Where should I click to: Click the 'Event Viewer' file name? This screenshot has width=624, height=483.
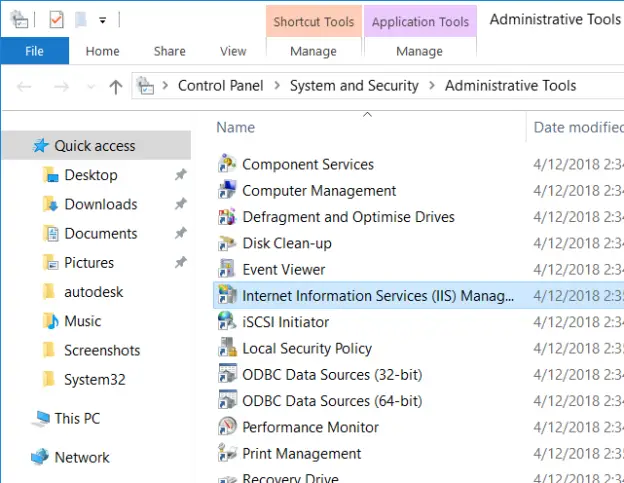click(284, 269)
